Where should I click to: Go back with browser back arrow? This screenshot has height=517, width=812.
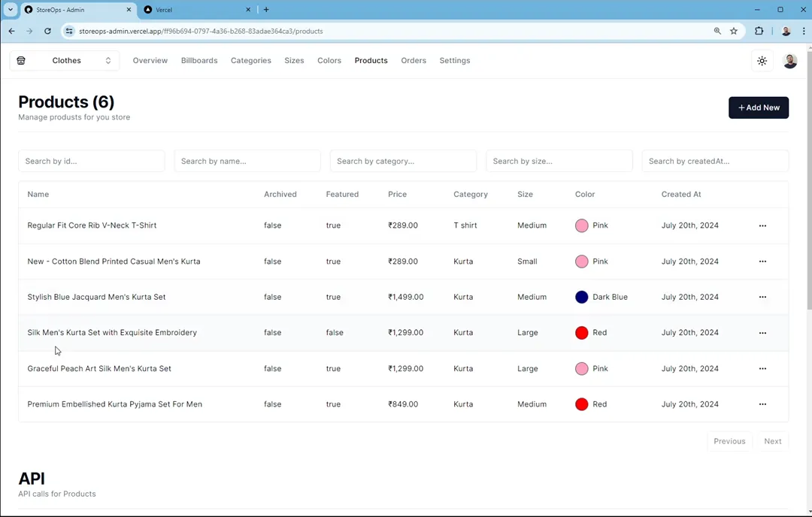pos(11,31)
